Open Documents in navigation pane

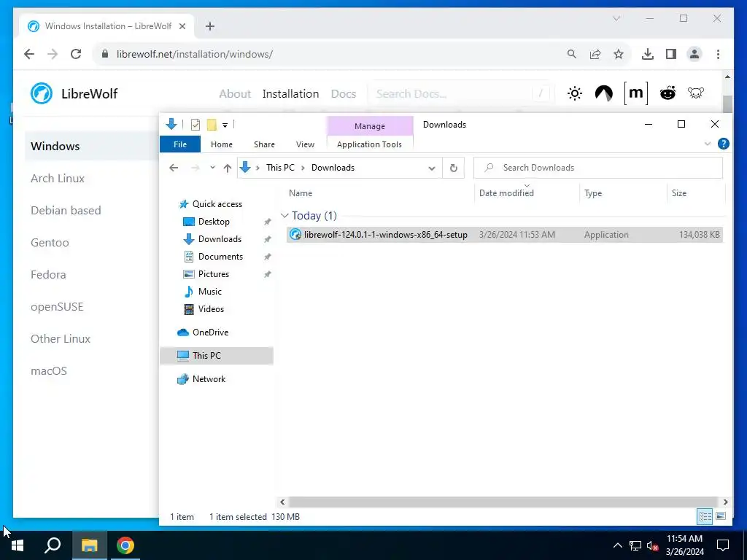pyautogui.click(x=220, y=257)
